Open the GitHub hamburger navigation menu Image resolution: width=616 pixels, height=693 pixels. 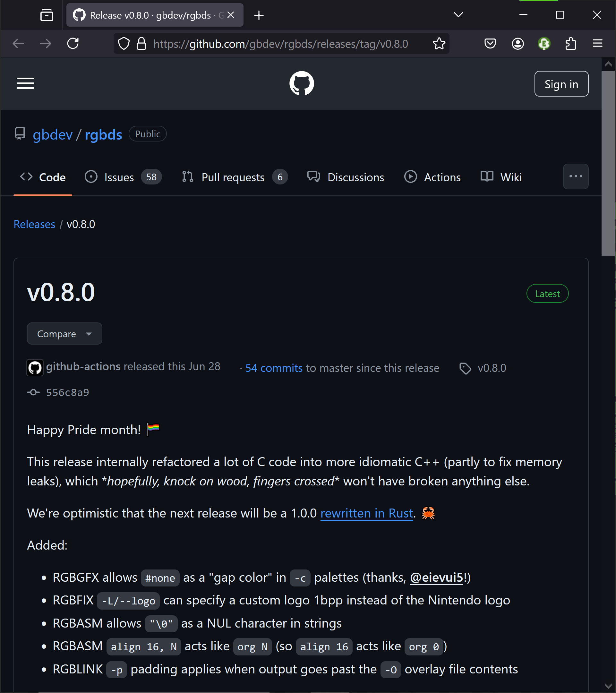(25, 83)
